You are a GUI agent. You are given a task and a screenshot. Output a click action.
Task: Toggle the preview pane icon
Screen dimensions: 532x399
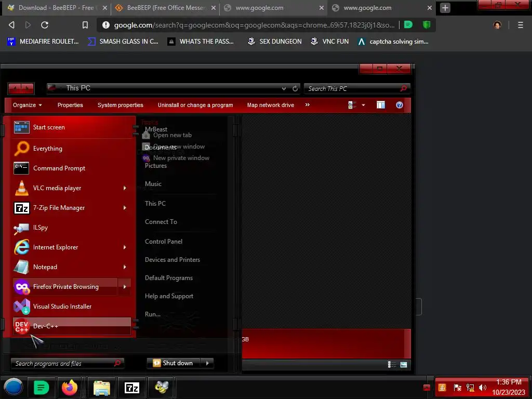tap(381, 105)
